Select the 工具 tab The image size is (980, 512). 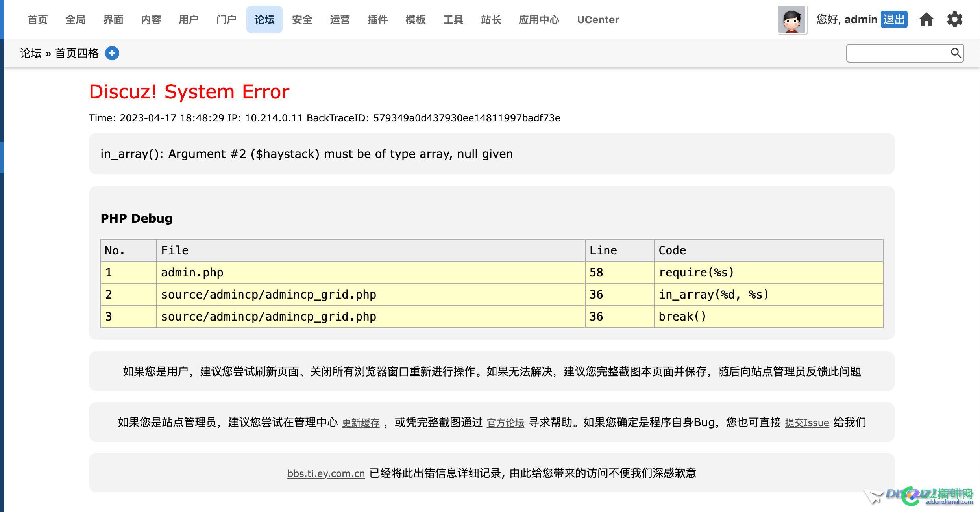(453, 19)
